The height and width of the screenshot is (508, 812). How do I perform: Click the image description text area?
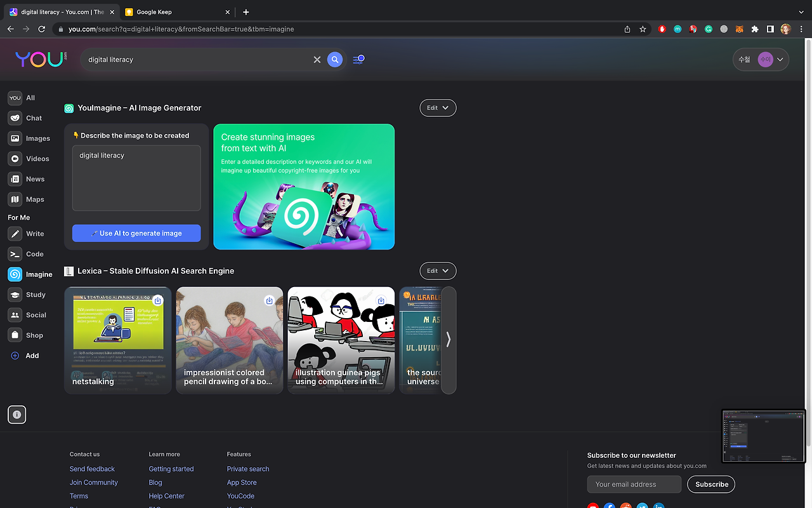coord(136,178)
